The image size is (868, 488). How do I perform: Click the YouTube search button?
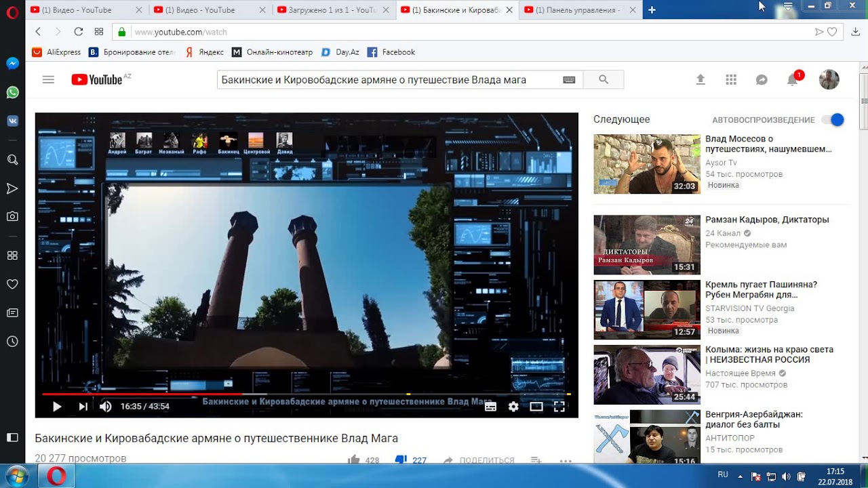(x=604, y=79)
